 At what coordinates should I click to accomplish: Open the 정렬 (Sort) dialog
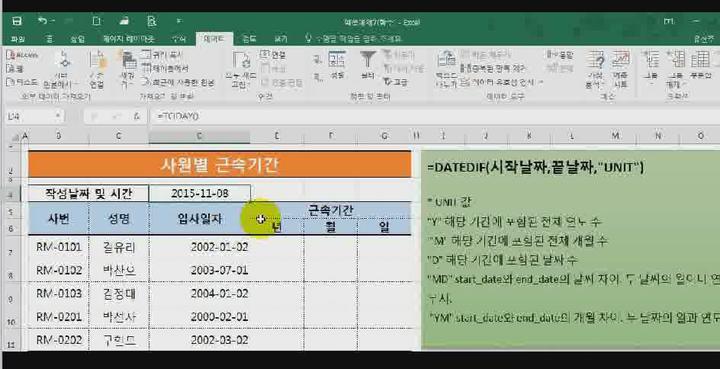[338, 65]
